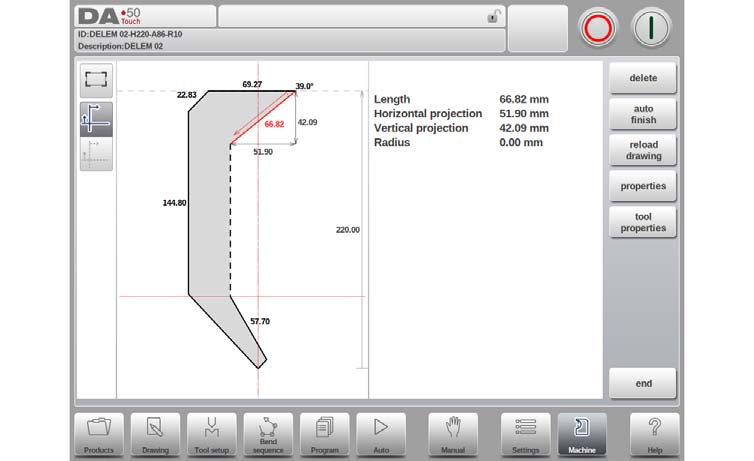Go to Tool setup
The image size is (754, 461).
[212, 434]
